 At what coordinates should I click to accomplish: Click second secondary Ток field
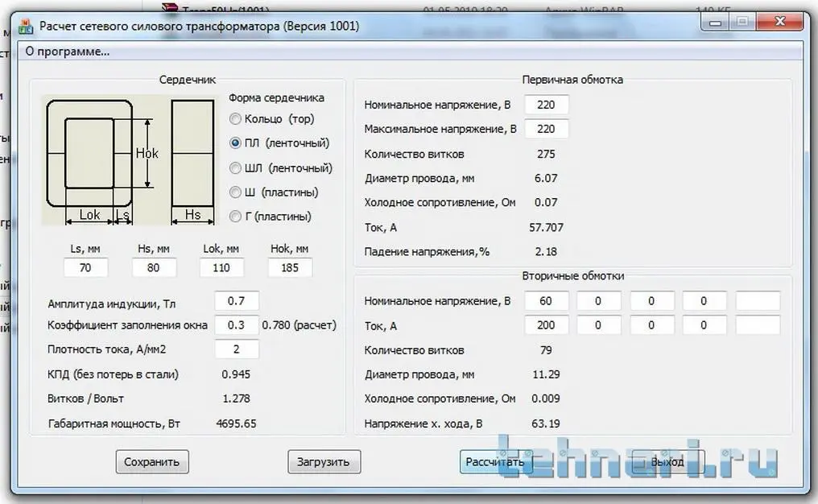coord(598,325)
